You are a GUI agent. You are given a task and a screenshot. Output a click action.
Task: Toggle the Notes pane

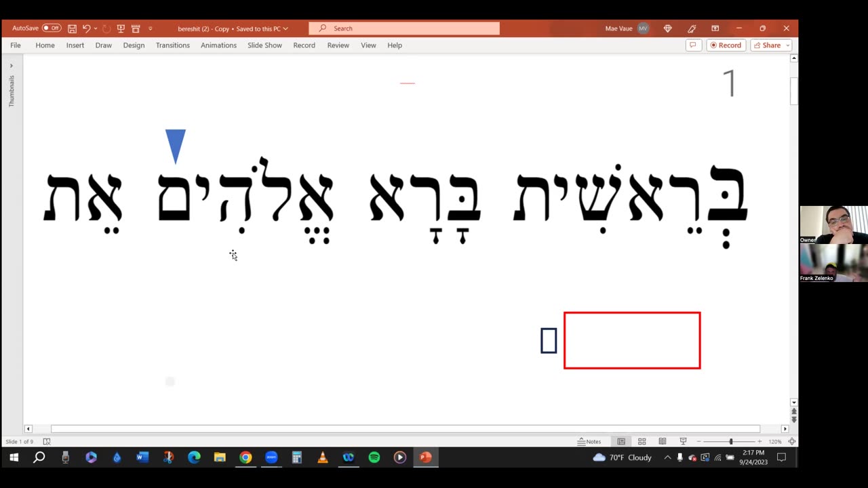tap(589, 441)
